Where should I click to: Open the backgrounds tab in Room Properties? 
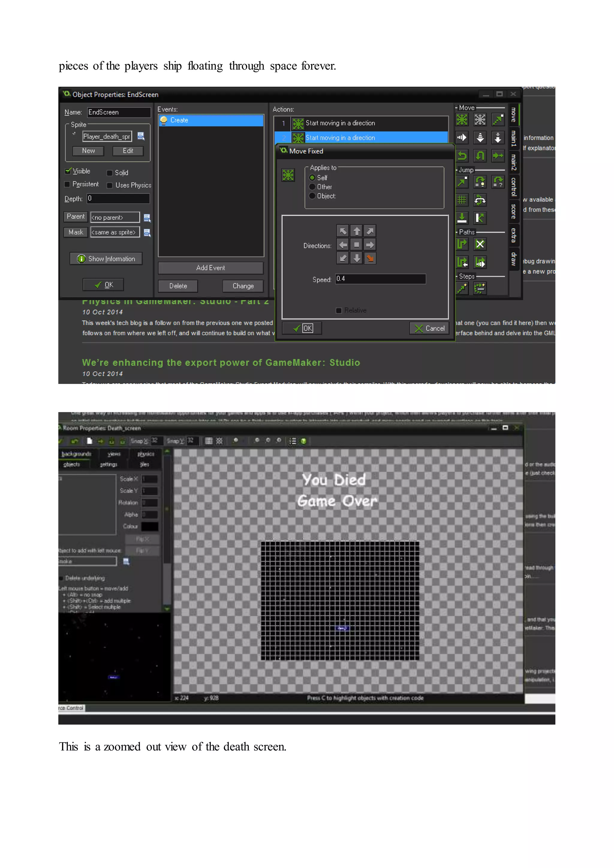77,454
